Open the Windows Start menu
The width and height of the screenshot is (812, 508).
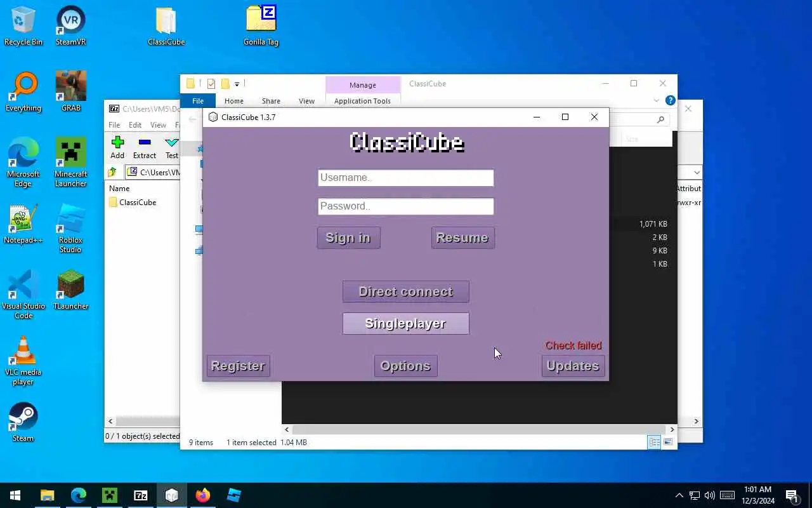pyautogui.click(x=15, y=495)
